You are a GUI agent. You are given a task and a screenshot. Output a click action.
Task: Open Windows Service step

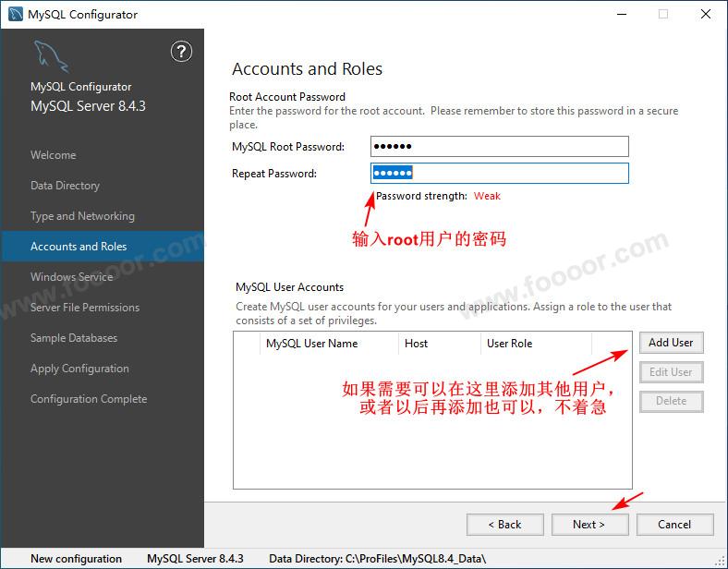[x=71, y=277]
